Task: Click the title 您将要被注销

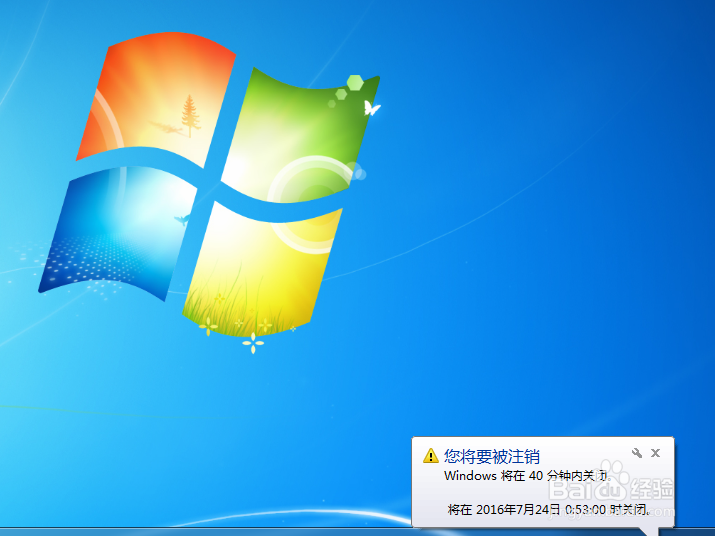Action: 492,456
